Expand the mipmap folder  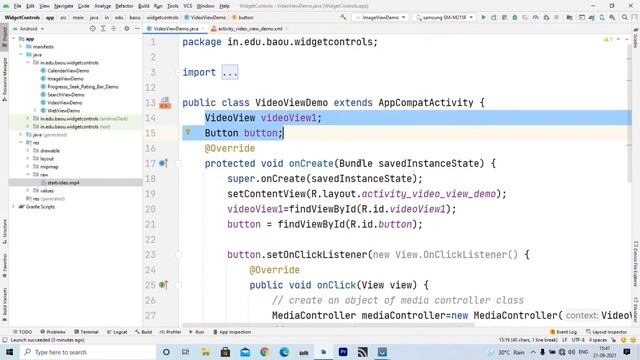pyautogui.click(x=28, y=167)
